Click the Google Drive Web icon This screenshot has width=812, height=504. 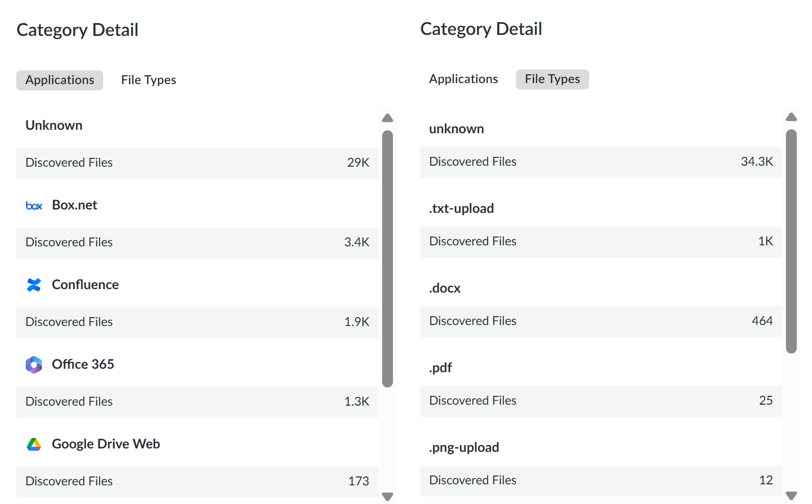34,445
